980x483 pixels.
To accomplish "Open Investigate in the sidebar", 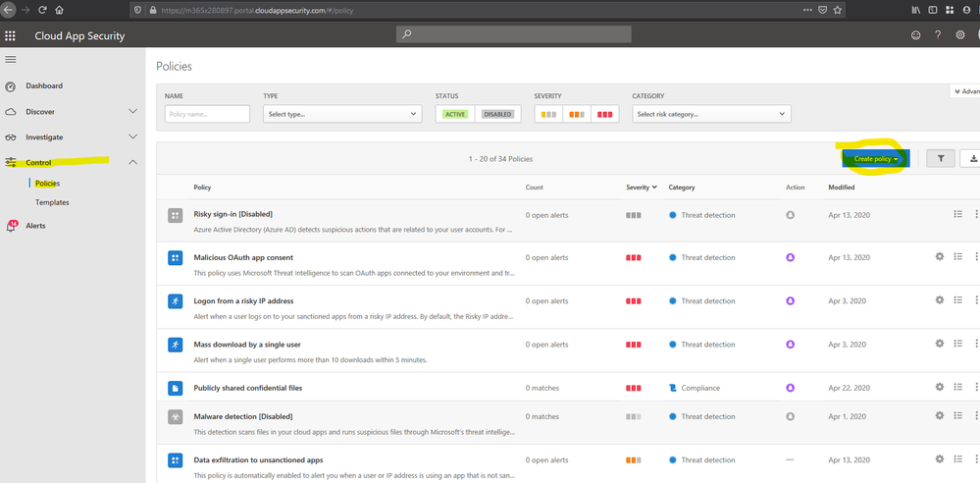I will [x=44, y=137].
